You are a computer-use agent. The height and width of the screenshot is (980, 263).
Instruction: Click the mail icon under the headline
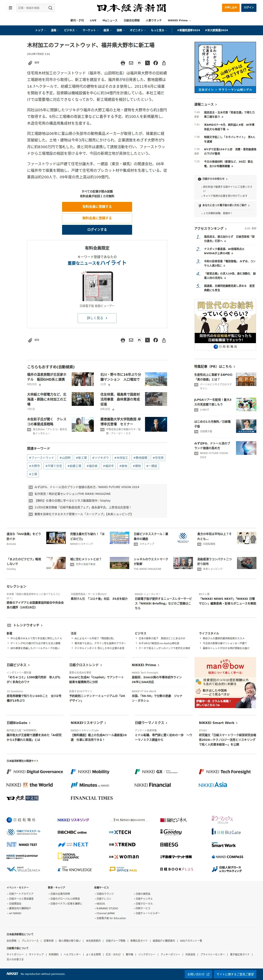point(131,63)
